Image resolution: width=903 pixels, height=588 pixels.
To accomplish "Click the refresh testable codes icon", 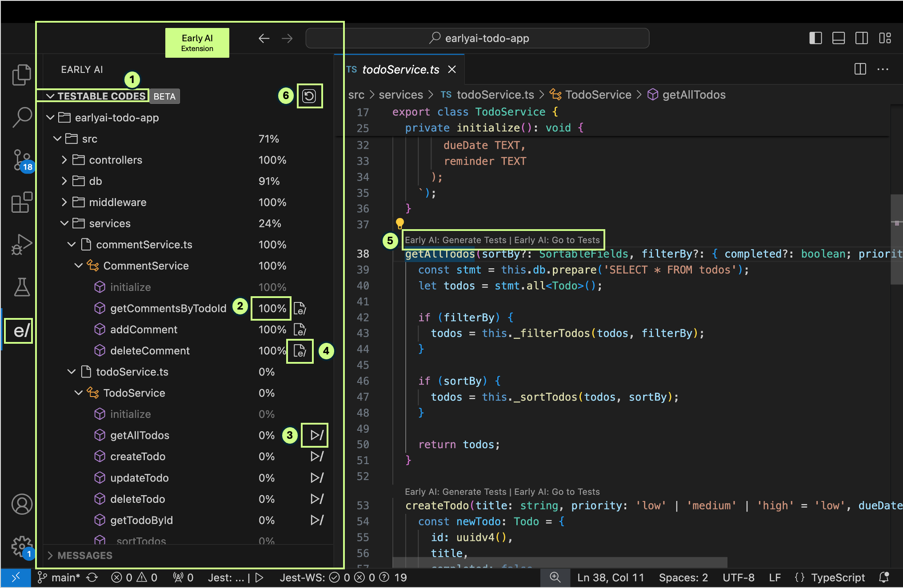I will pos(309,96).
